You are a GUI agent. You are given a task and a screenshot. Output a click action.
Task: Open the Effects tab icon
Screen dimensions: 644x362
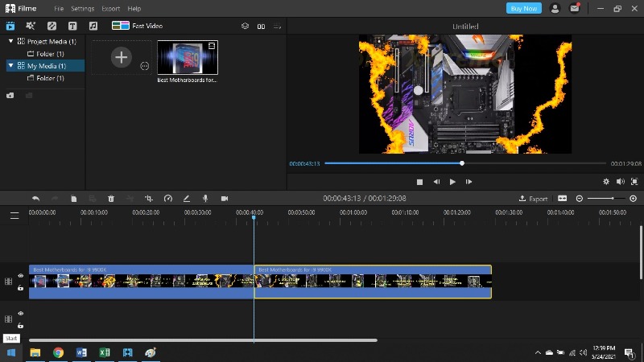coord(31,26)
